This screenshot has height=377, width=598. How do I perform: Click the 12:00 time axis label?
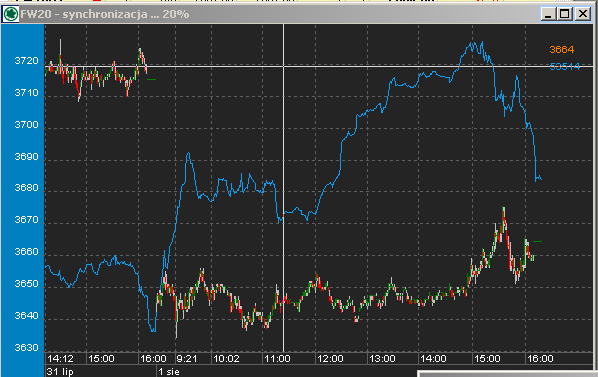pyautogui.click(x=330, y=359)
